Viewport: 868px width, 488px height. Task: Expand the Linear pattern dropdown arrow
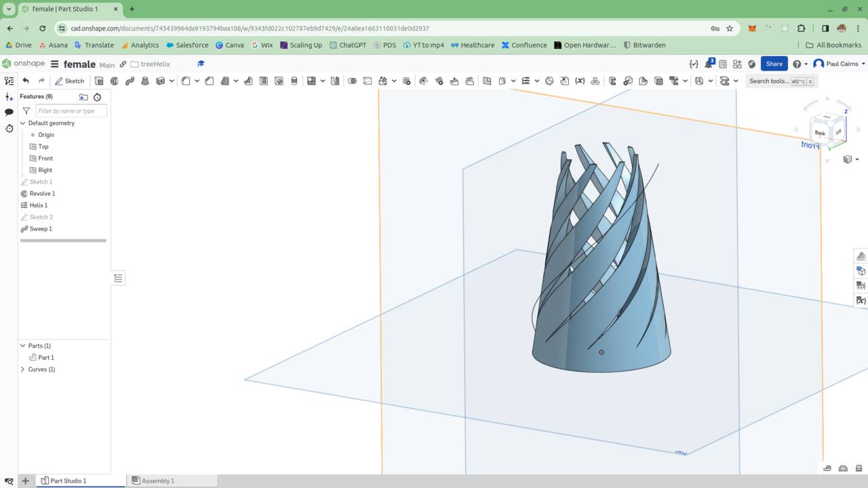click(x=323, y=81)
